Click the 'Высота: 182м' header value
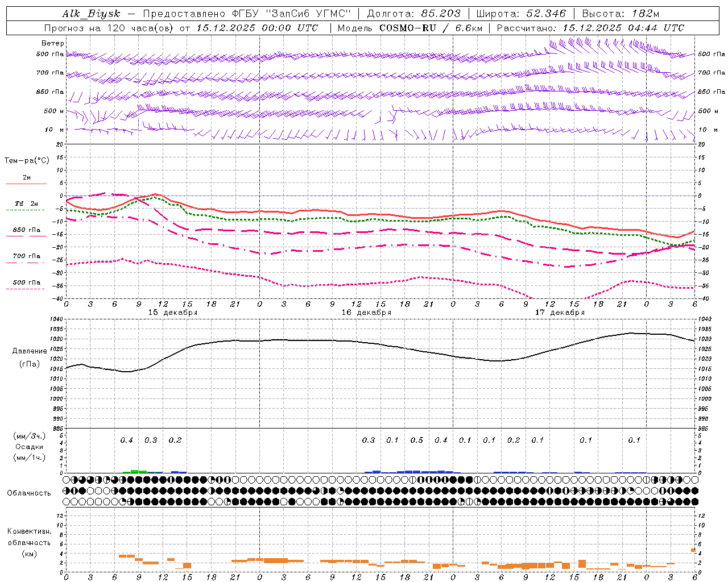 [621, 14]
